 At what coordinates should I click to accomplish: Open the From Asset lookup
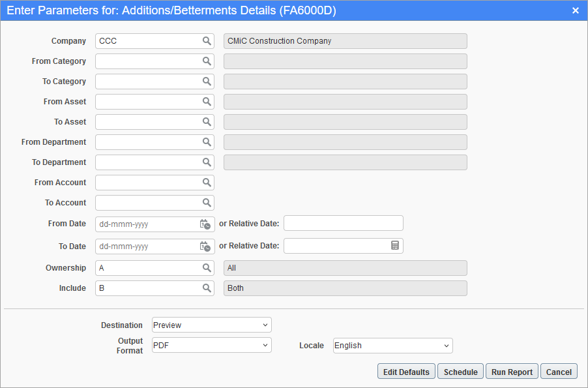click(207, 101)
